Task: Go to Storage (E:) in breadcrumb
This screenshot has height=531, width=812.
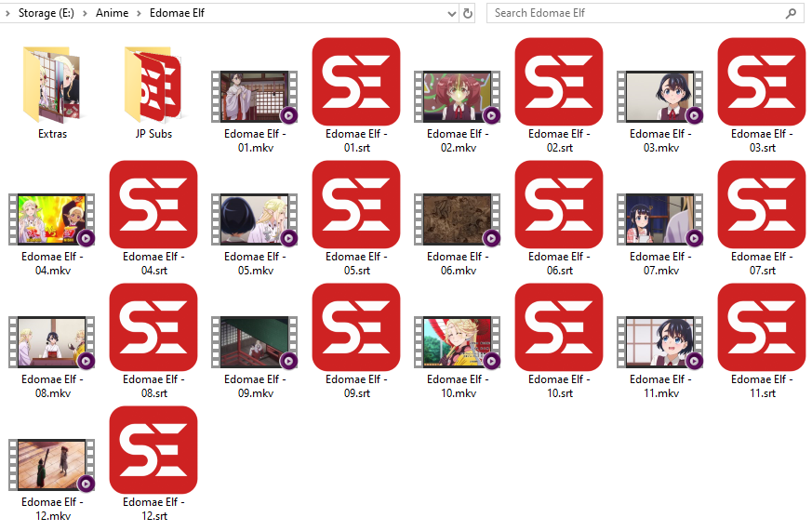Action: (x=47, y=13)
